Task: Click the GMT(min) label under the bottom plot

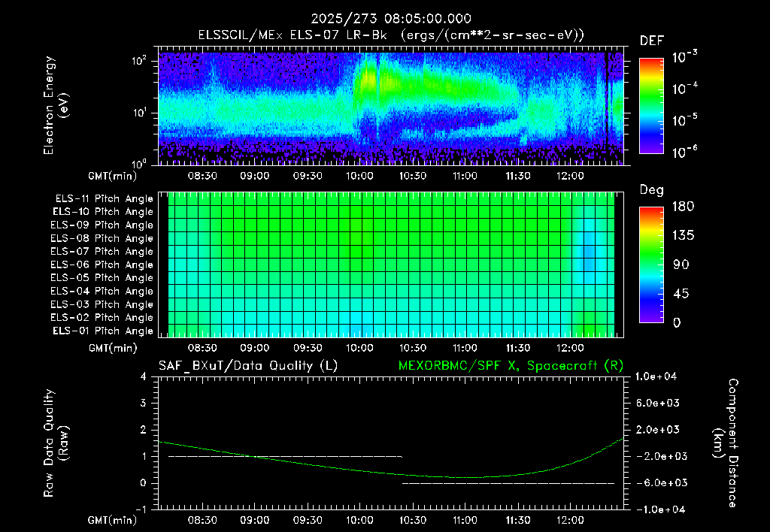Action: [x=113, y=520]
